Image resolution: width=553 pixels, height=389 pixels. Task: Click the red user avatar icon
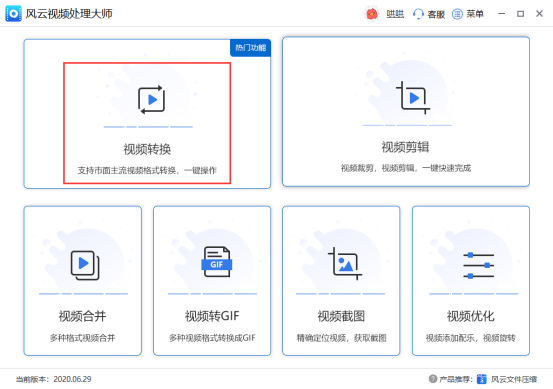click(x=371, y=14)
